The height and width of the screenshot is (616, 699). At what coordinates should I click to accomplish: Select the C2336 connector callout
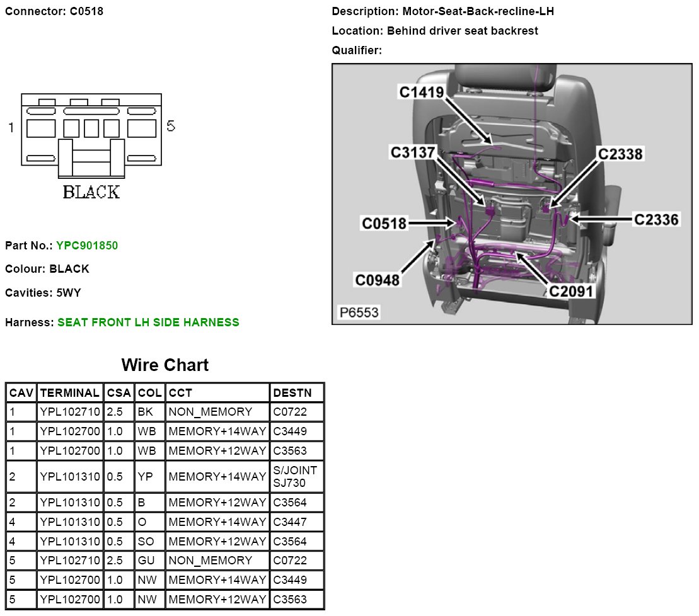coord(656,219)
